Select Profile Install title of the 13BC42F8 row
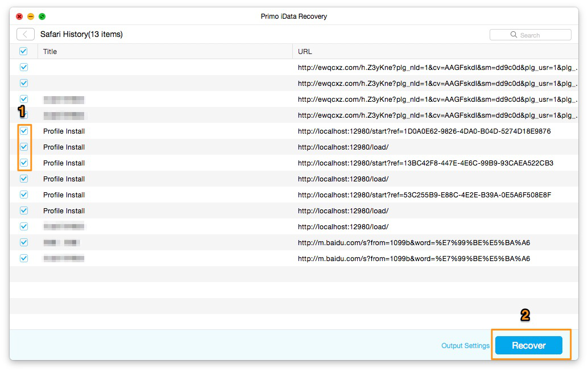The width and height of the screenshot is (588, 372). (64, 163)
